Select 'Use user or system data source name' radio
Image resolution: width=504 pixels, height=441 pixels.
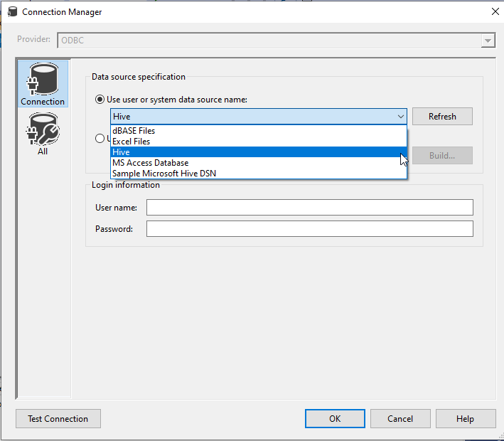pyautogui.click(x=100, y=100)
